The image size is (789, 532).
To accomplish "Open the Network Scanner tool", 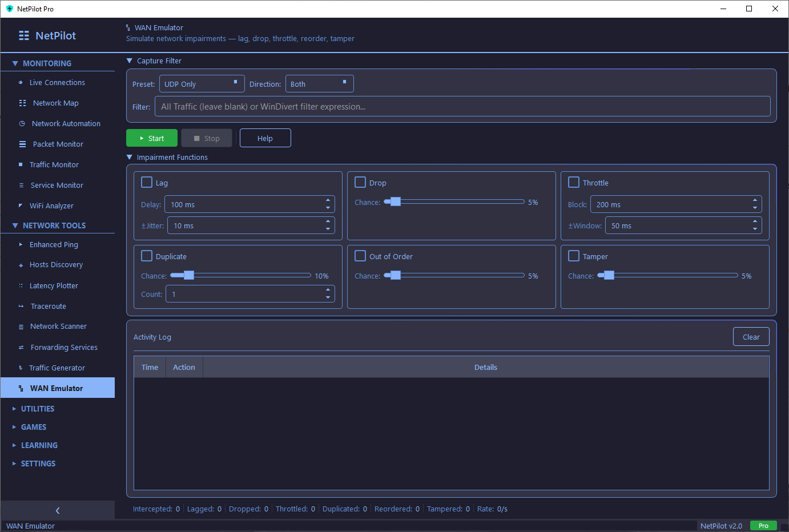I will coord(57,326).
